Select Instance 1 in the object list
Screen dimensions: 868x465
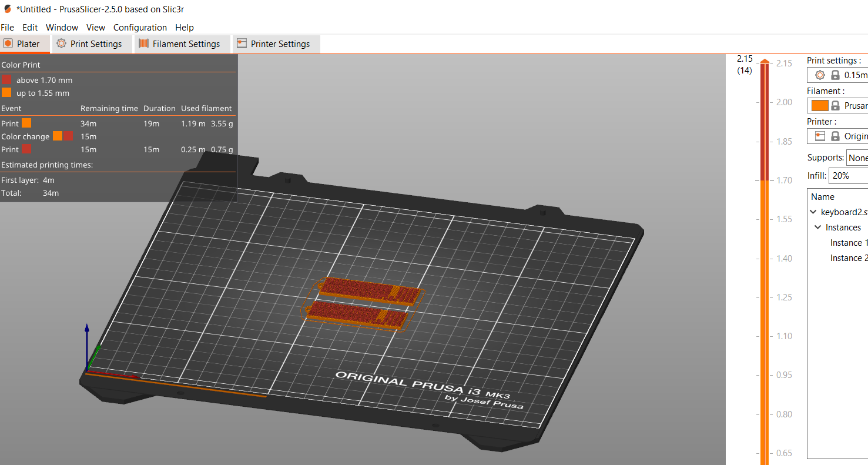pyautogui.click(x=848, y=242)
